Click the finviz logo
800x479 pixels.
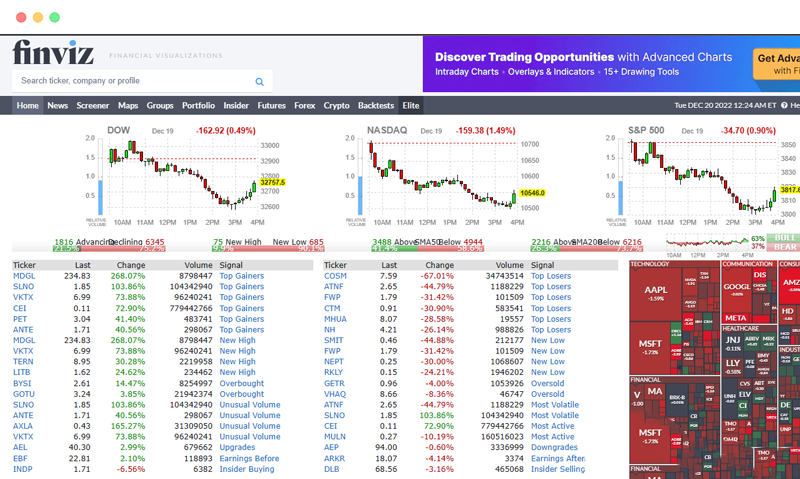[53, 53]
